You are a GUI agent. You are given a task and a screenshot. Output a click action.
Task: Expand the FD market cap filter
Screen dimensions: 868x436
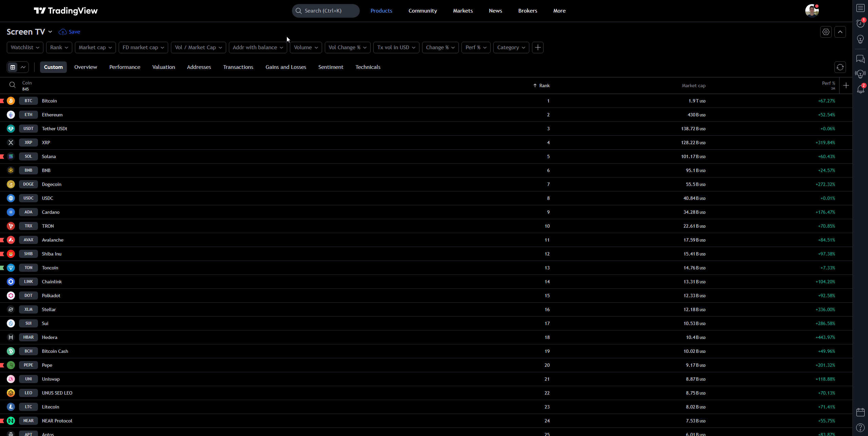tap(143, 48)
